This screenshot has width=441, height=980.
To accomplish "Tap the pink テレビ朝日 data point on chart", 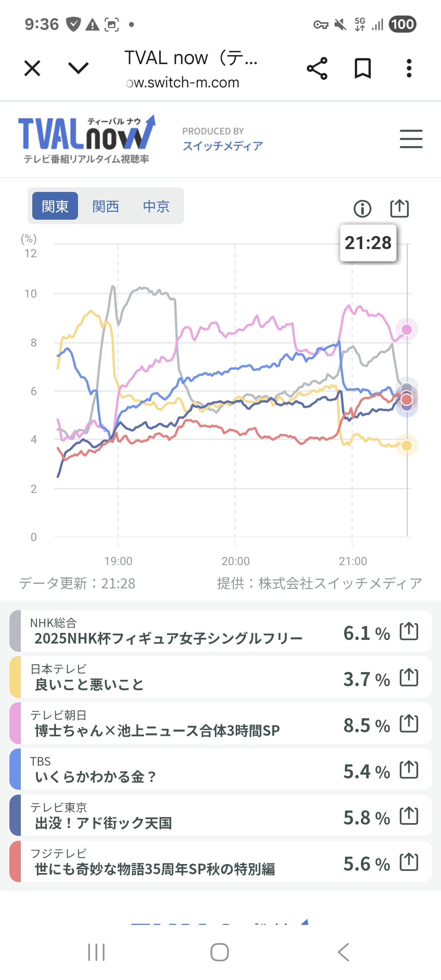I will pyautogui.click(x=407, y=330).
